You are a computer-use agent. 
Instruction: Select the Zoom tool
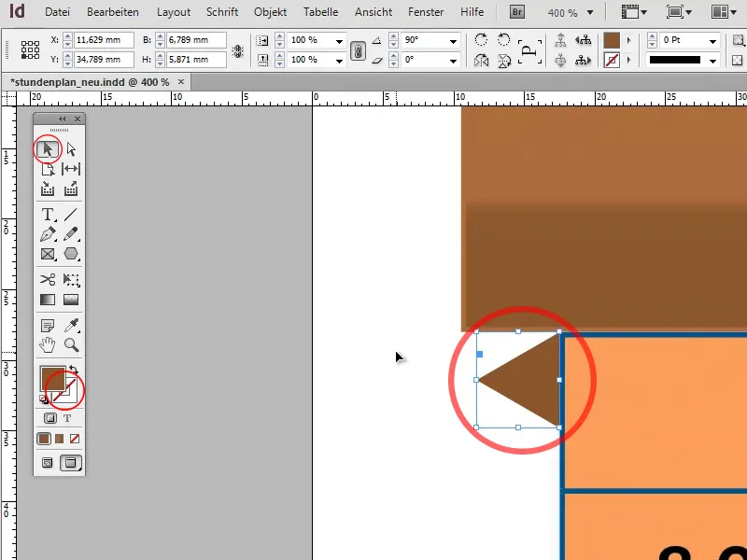[71, 344]
